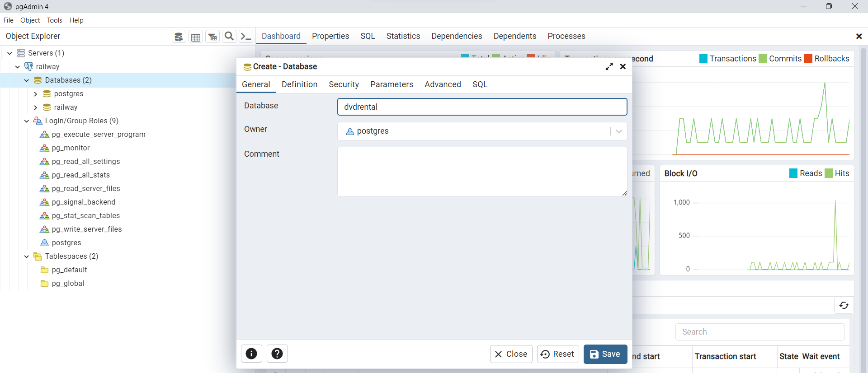Select the pg_monitor role icon
Image resolution: width=868 pixels, height=373 pixels.
click(44, 148)
